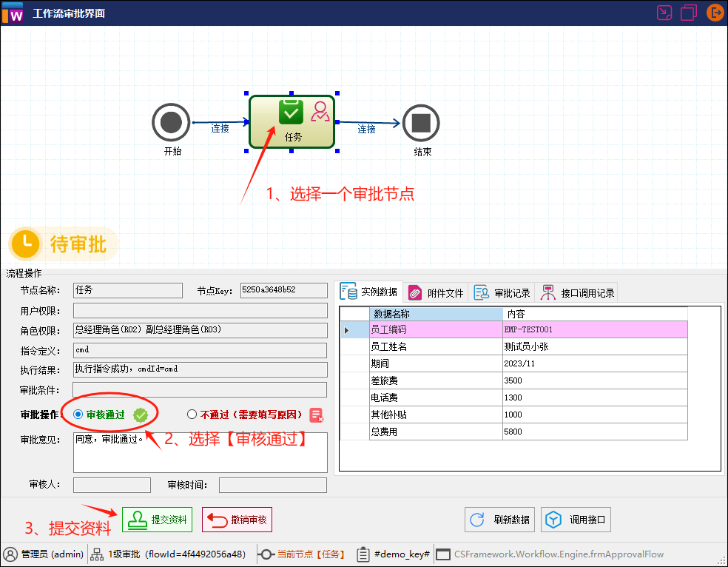The height and width of the screenshot is (567, 728).
Task: Select the 员工姓名 row cell
Action: pos(436,346)
